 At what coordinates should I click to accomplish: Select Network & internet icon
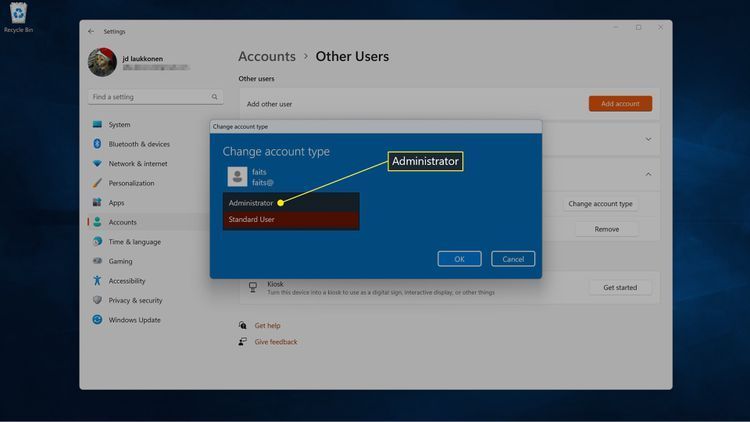coord(97,164)
